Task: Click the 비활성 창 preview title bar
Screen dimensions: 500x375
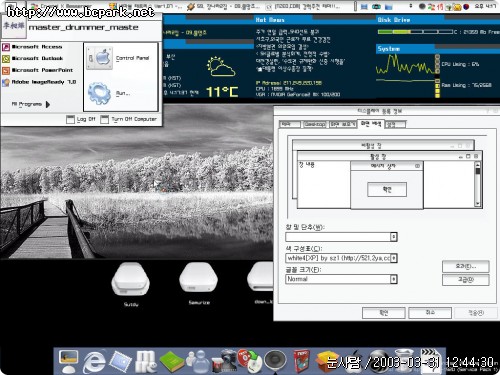Action: click(x=383, y=146)
